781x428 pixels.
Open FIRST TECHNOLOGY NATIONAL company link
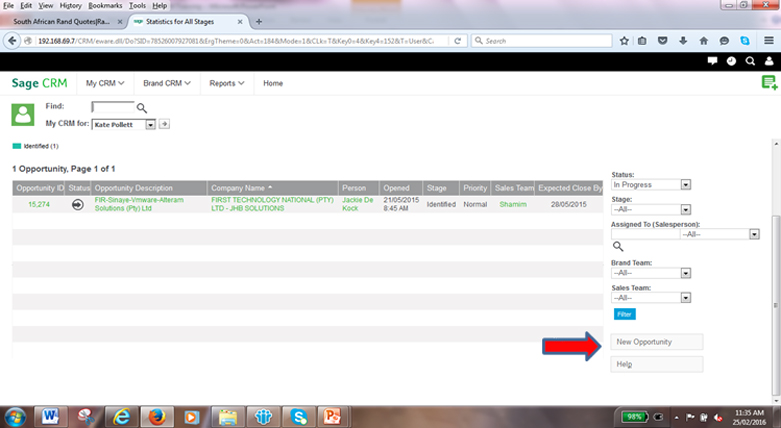coord(272,204)
